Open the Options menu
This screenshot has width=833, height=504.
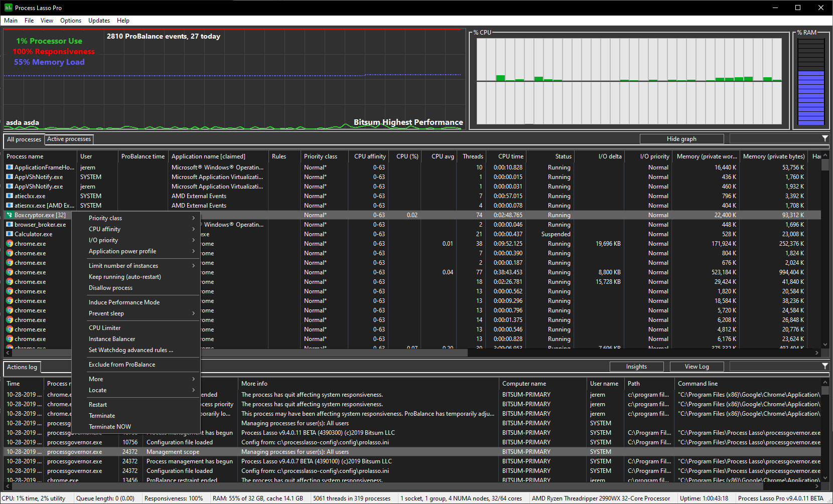pyautogui.click(x=71, y=21)
